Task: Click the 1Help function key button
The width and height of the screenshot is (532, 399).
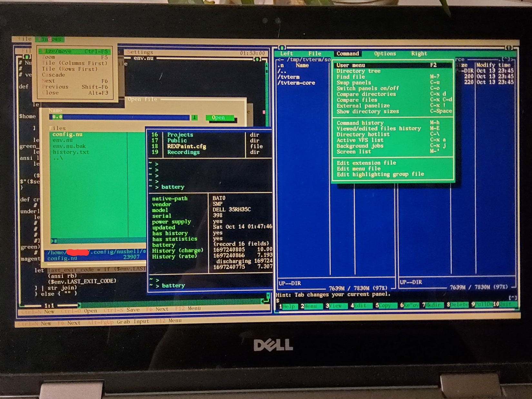Action: [287, 306]
